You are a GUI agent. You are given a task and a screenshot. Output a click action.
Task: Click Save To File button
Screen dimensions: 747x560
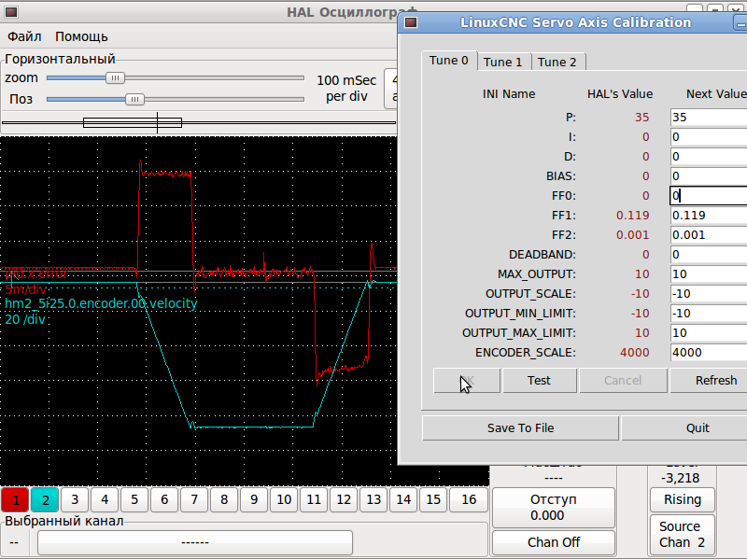point(520,428)
